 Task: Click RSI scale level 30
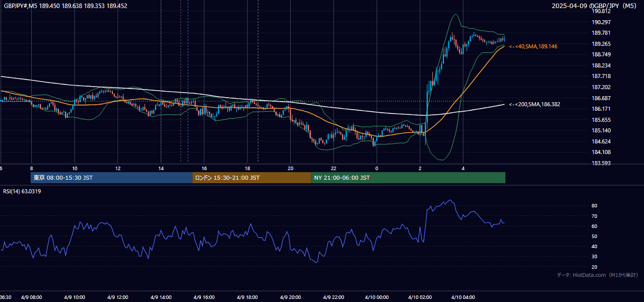pyautogui.click(x=595, y=257)
